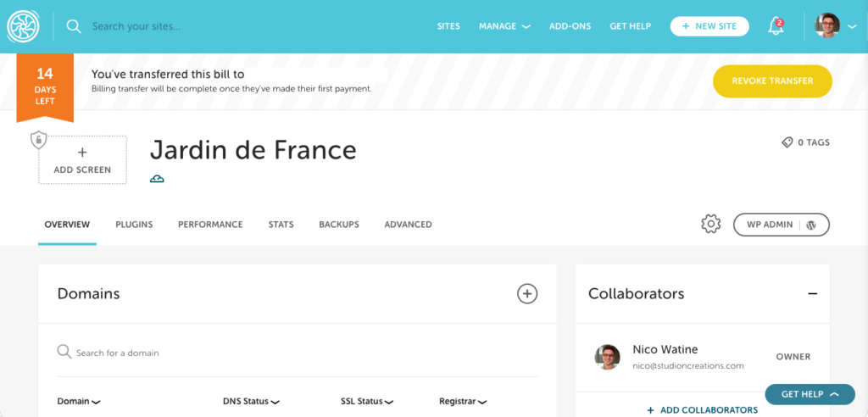Click the Jardin de France site title
The width and height of the screenshot is (868, 417).
click(x=253, y=149)
